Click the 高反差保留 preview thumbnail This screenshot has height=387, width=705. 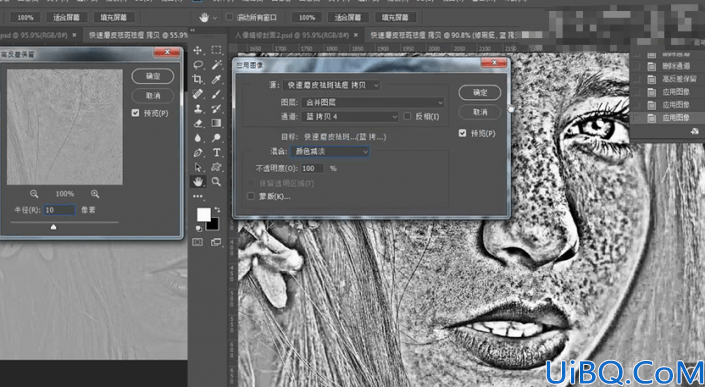[x=65, y=127]
